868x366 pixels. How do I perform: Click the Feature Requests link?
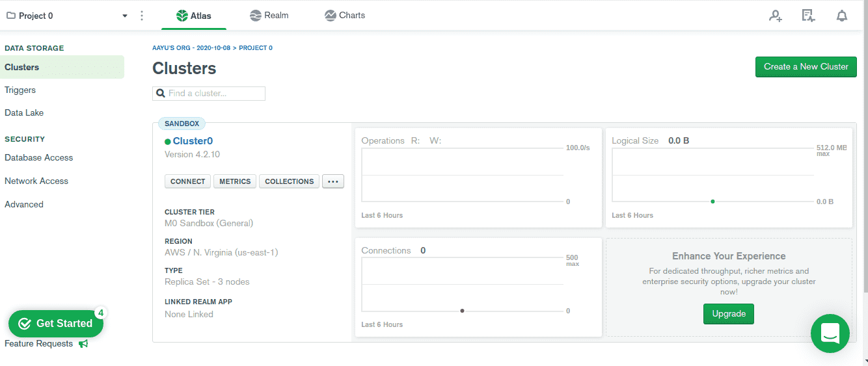(x=39, y=344)
